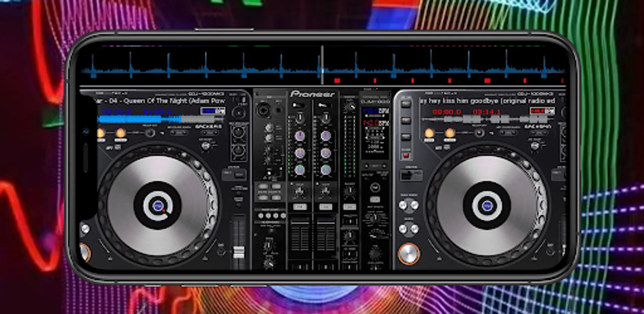Adjust mixer mic level lower knob
This screenshot has width=644, height=314.
tap(269, 138)
